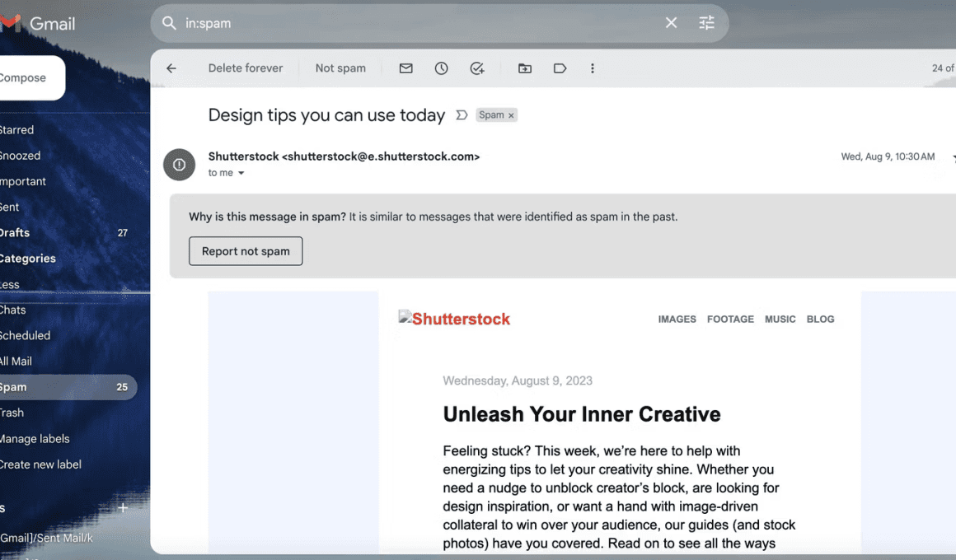Open the Trash folder
Screen dimensions: 956x560
pos(12,413)
